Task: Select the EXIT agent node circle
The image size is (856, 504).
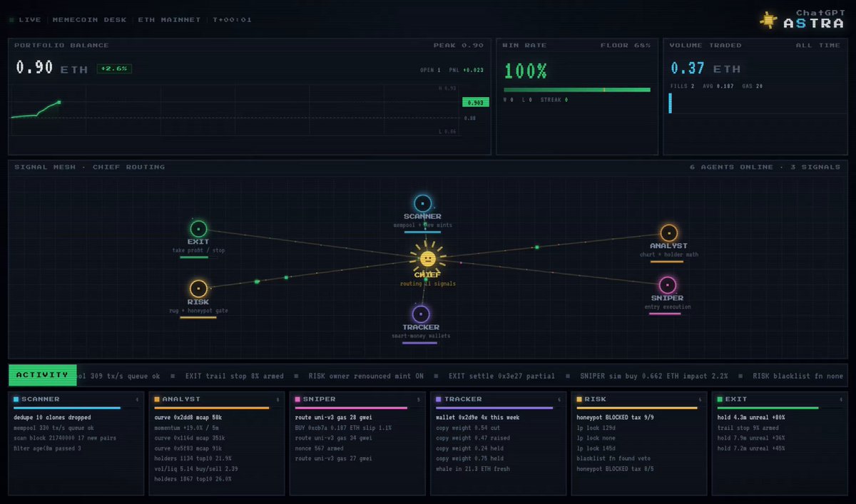Action: tap(198, 229)
